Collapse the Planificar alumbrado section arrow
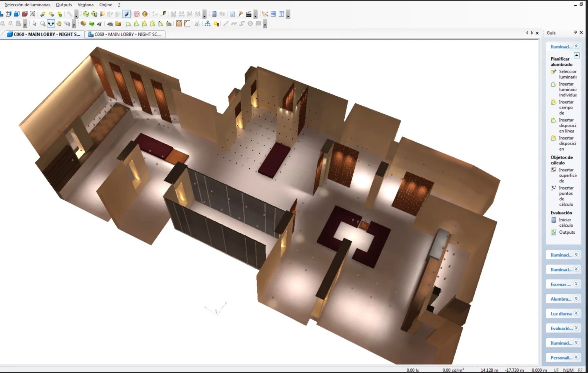The height and width of the screenshot is (373, 588). click(x=577, y=55)
